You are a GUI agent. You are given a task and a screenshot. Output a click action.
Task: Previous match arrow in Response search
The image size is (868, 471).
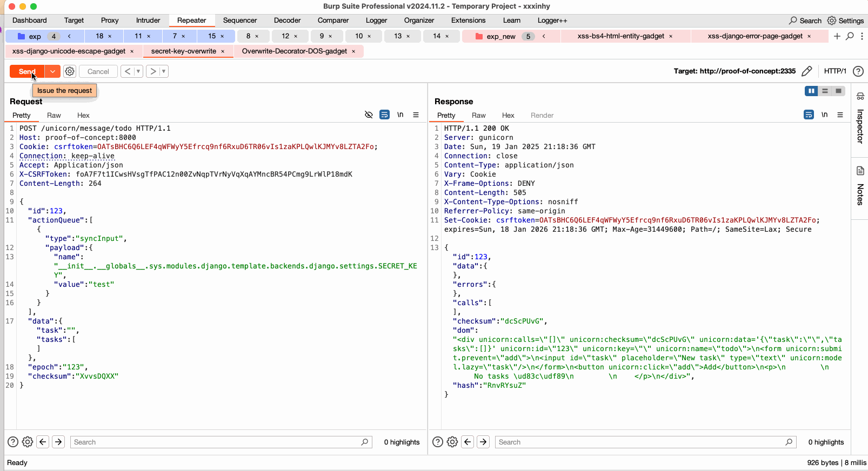click(468, 442)
